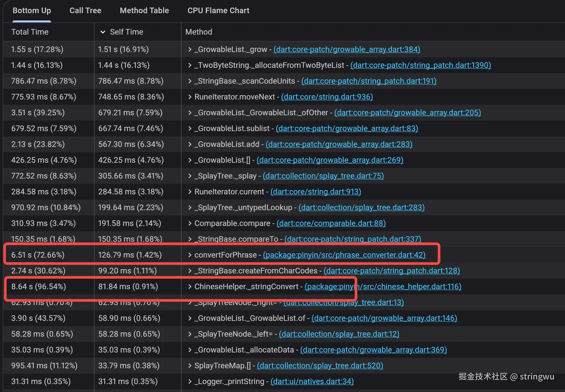
Task: Open splay_tree.dart:283 source link
Action: click(362, 208)
